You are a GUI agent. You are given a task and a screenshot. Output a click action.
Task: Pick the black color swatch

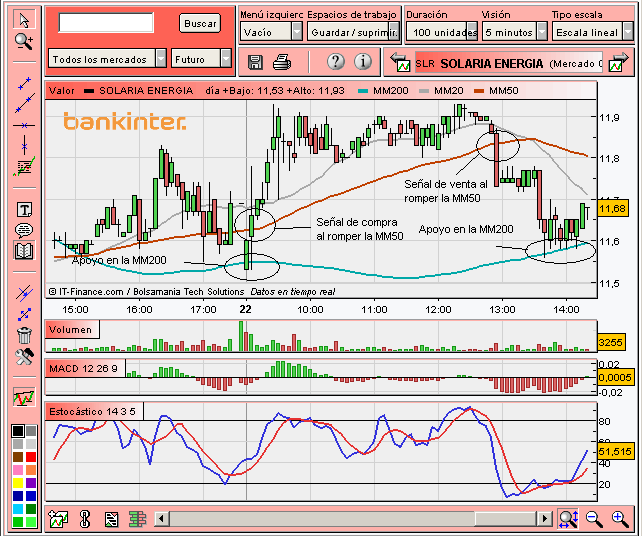tap(18, 431)
